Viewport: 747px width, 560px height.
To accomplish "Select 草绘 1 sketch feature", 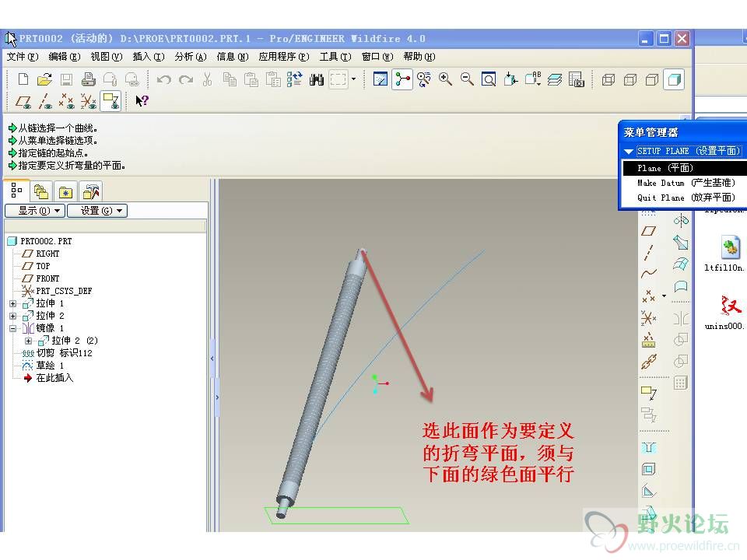I will (x=43, y=366).
